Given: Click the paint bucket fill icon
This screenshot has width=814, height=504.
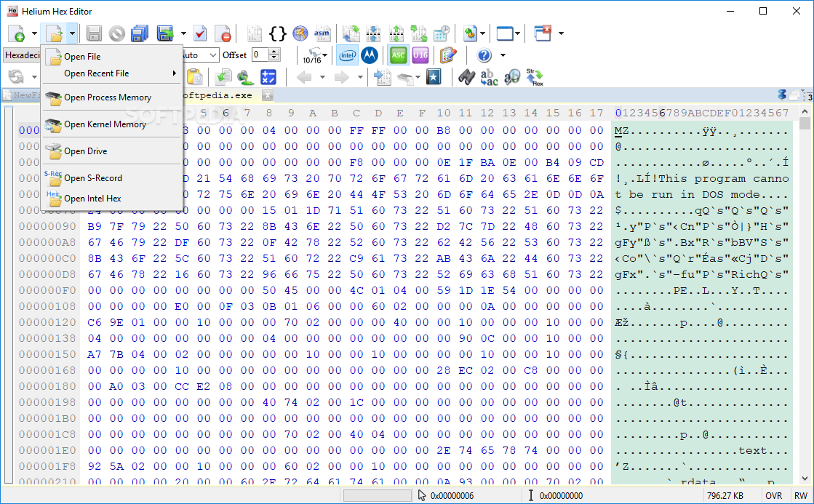Looking at the screenshot, I should (246, 77).
